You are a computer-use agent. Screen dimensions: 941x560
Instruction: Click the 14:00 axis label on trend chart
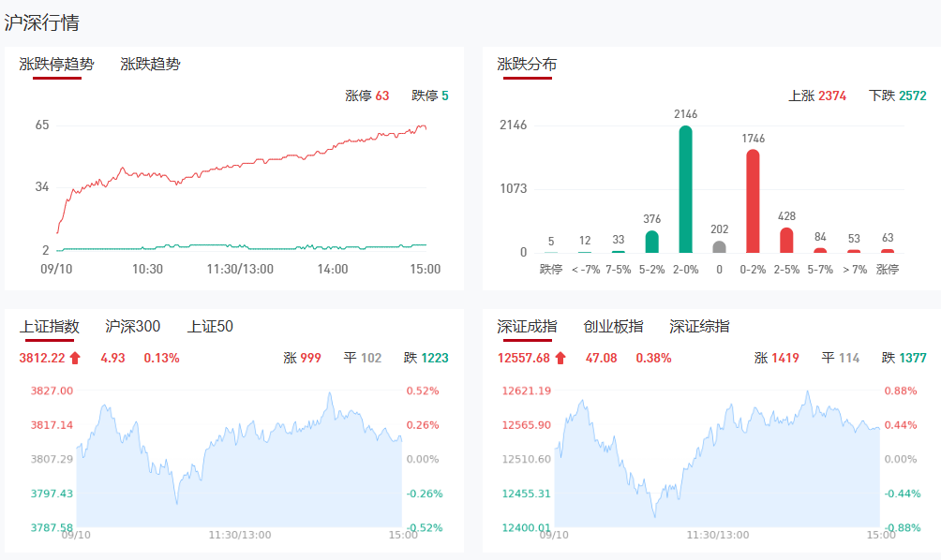[x=333, y=269]
